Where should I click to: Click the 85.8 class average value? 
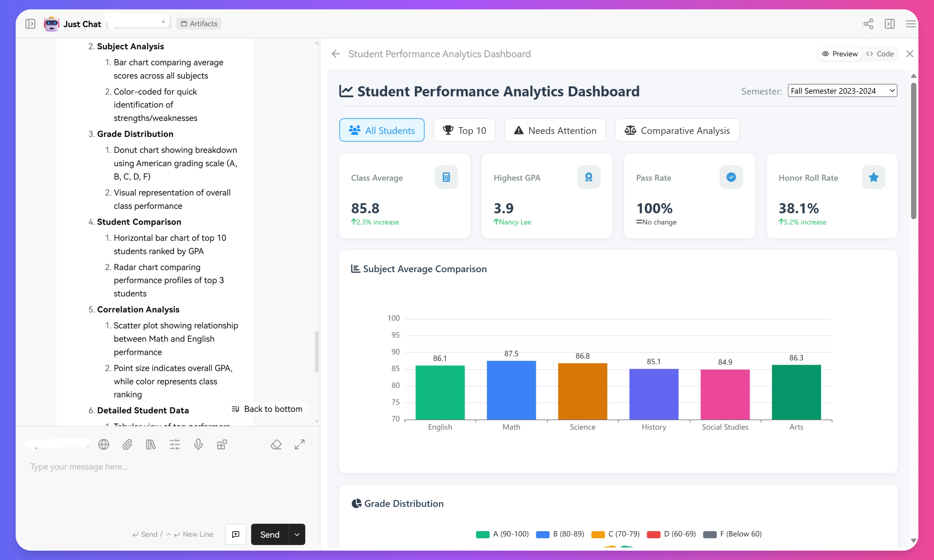pyautogui.click(x=365, y=208)
